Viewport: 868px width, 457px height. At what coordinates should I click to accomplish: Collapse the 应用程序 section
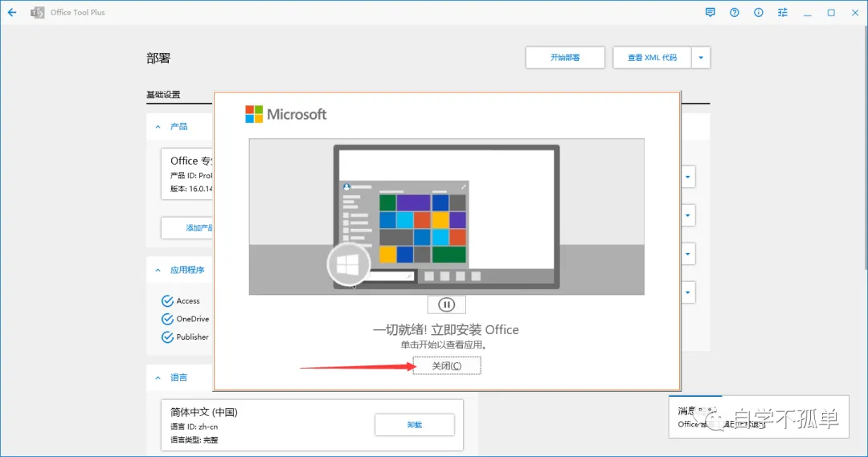(x=158, y=270)
